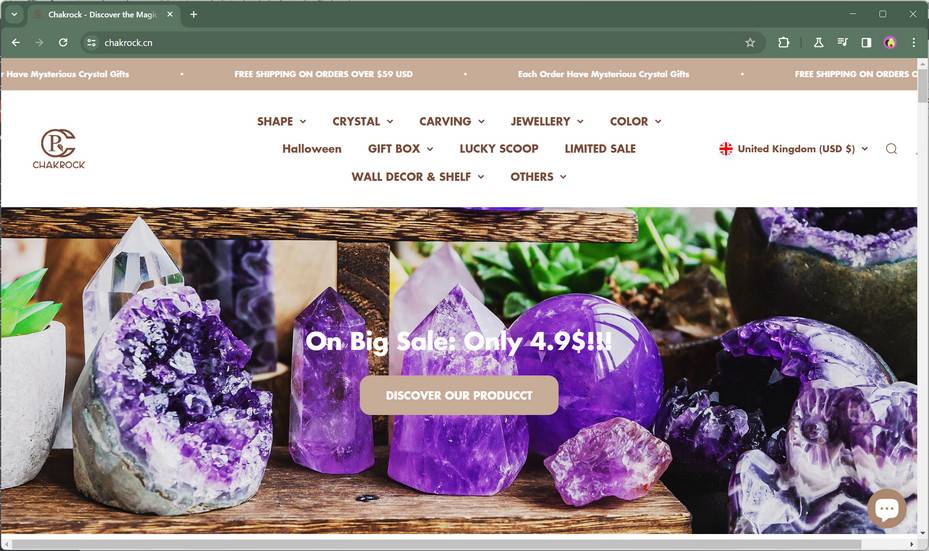Open the Chrome profile avatar

889,43
